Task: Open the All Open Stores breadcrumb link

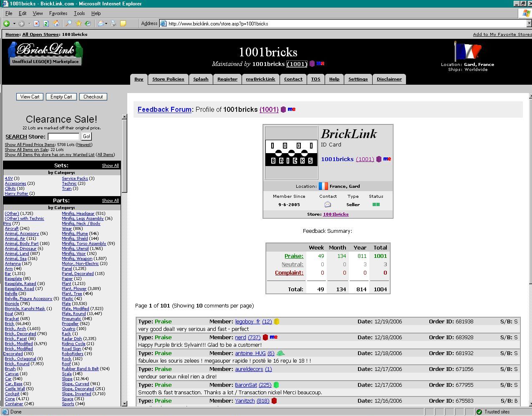Action: tap(40, 35)
